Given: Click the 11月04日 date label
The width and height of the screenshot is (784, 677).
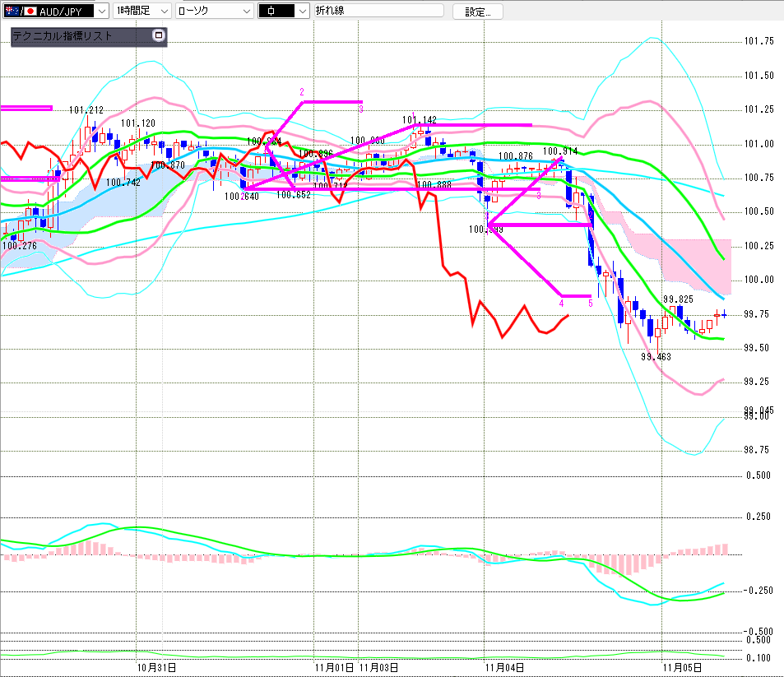Looking at the screenshot, I should [503, 666].
